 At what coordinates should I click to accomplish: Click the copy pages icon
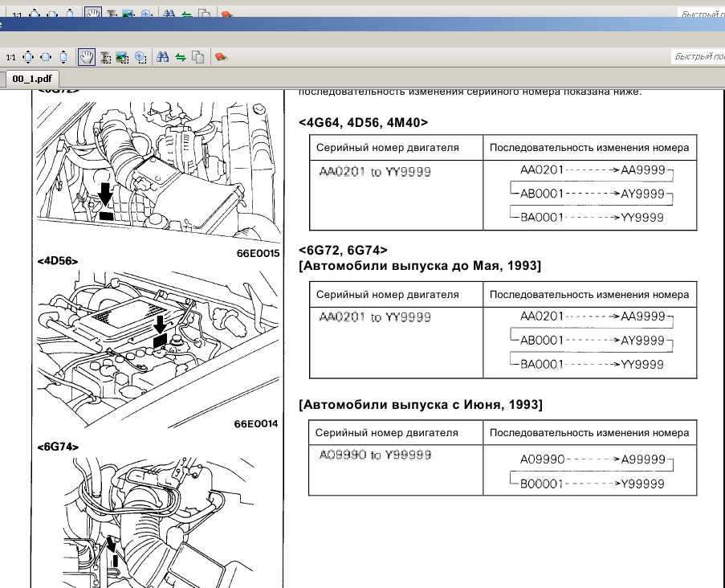coord(198,57)
